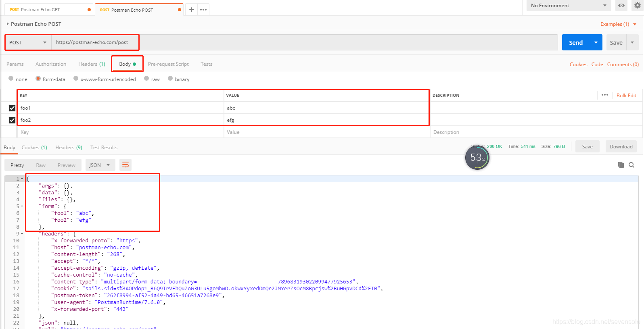Screen dimensions: 644x329
Task: Open Bulk Edit mode
Action: [x=626, y=96]
